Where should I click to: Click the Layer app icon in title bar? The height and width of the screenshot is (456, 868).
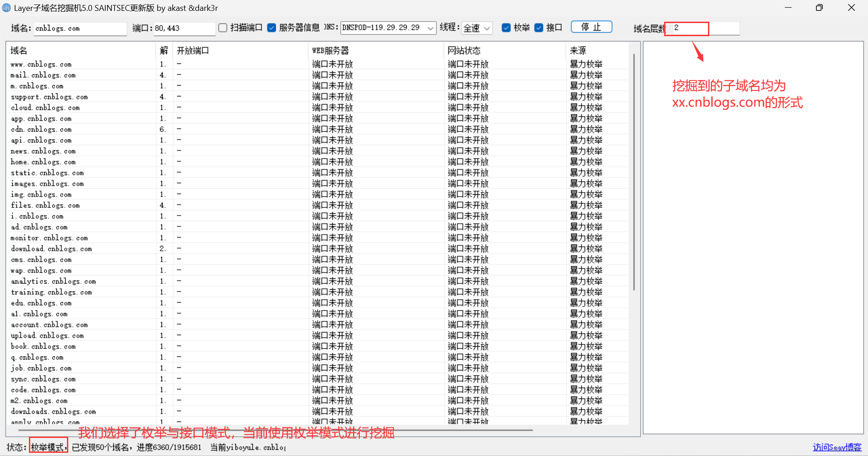(x=6, y=8)
